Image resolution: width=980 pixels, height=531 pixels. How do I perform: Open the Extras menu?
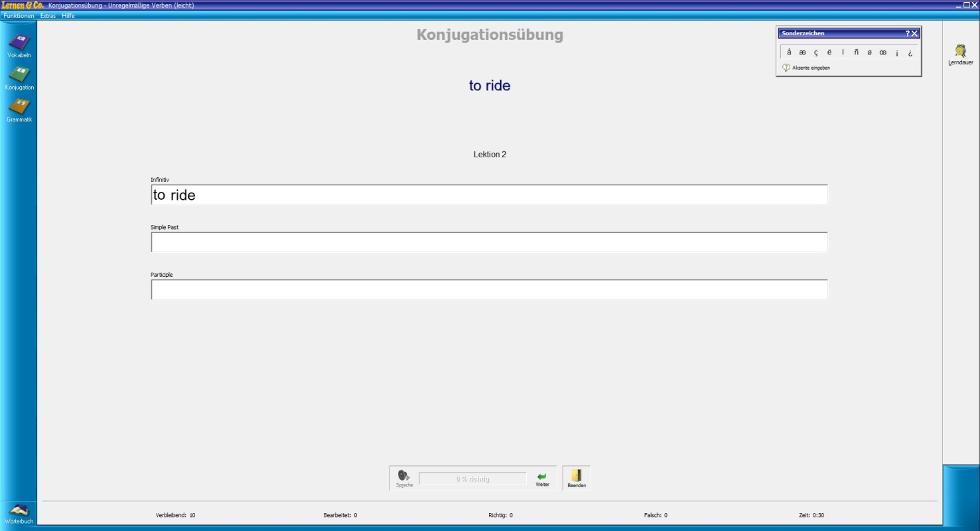48,16
